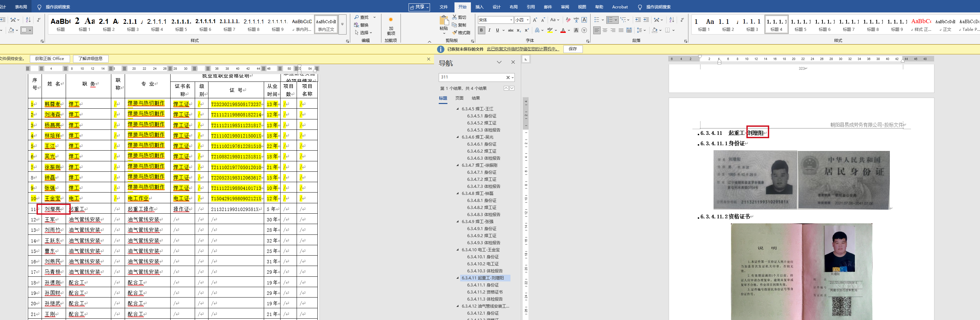The height and width of the screenshot is (320, 980).
Task: Toggle align-left paragraph button
Action: 597,31
